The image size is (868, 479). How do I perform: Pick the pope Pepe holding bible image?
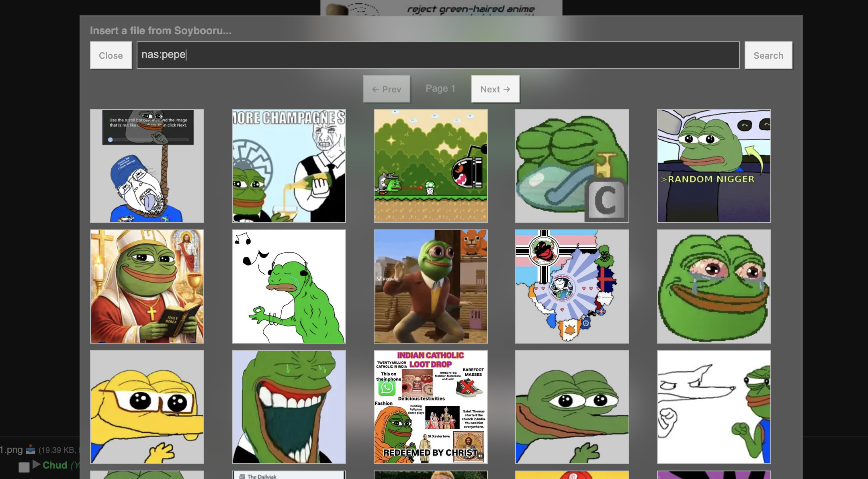[x=147, y=286]
